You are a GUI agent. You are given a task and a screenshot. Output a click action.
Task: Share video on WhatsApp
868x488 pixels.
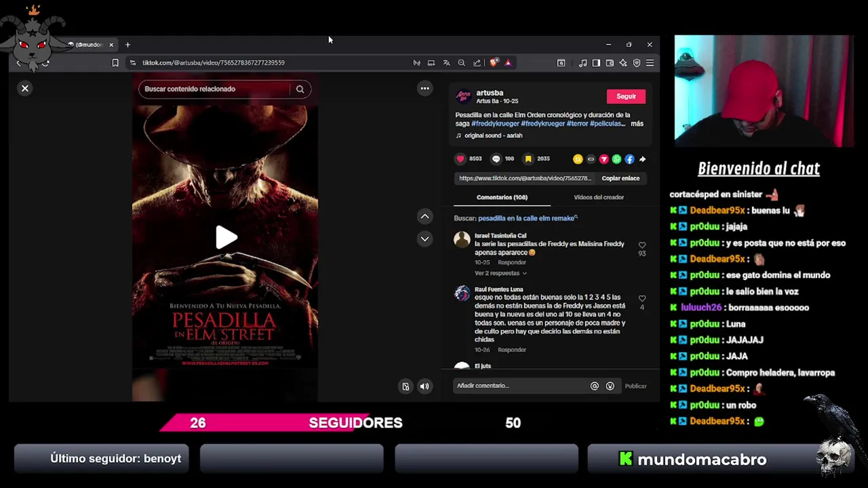(x=616, y=159)
